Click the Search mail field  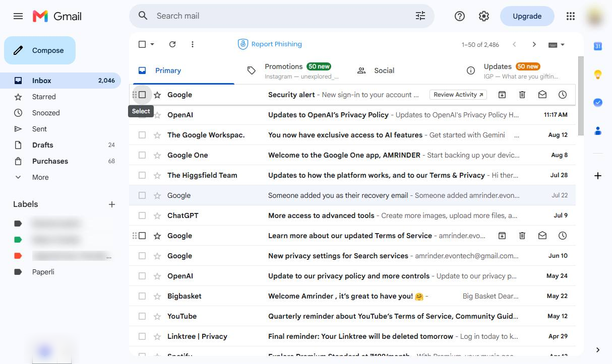(282, 16)
